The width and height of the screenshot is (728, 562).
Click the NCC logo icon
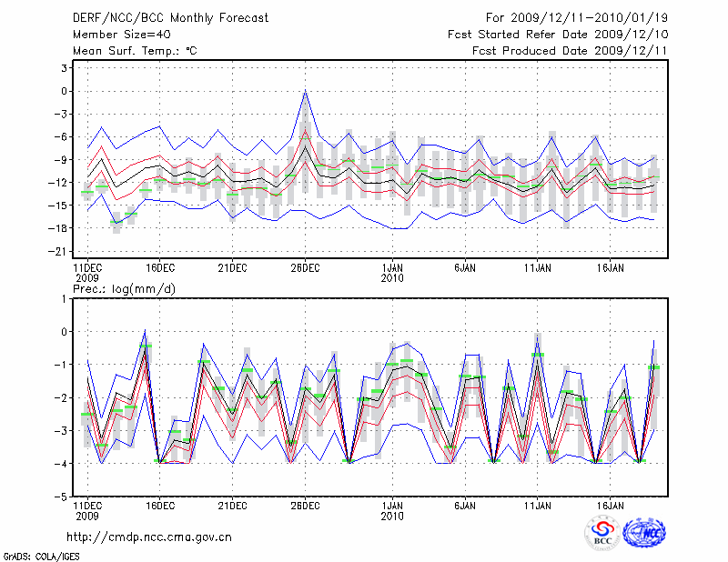click(643, 533)
